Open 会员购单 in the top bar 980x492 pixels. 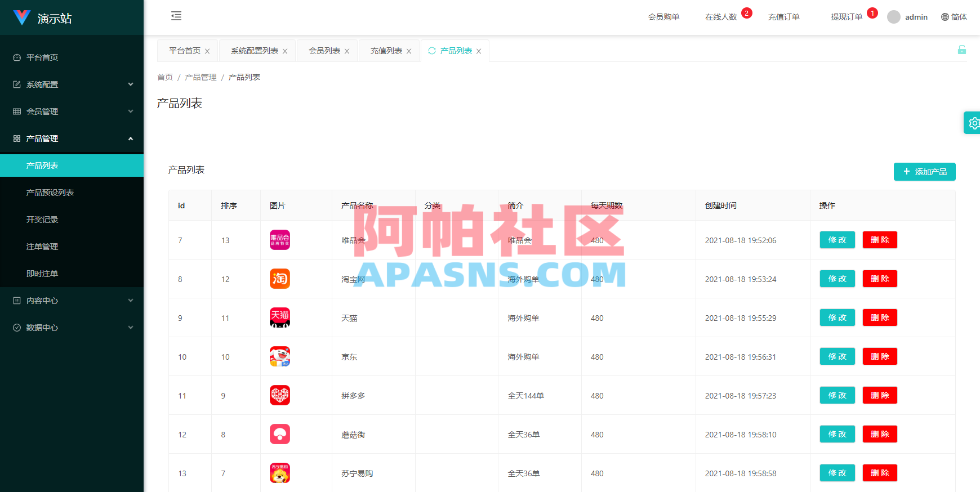click(663, 17)
